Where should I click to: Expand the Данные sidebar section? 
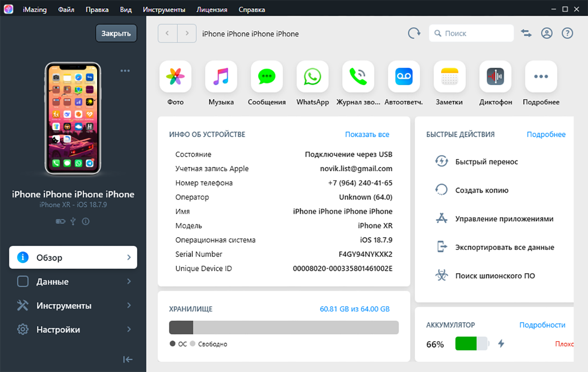[73, 282]
